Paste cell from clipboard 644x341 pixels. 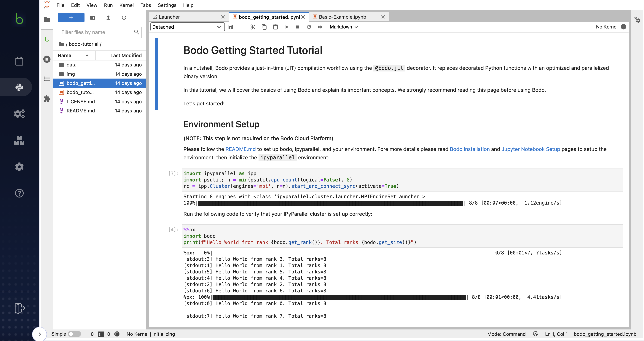pos(275,27)
